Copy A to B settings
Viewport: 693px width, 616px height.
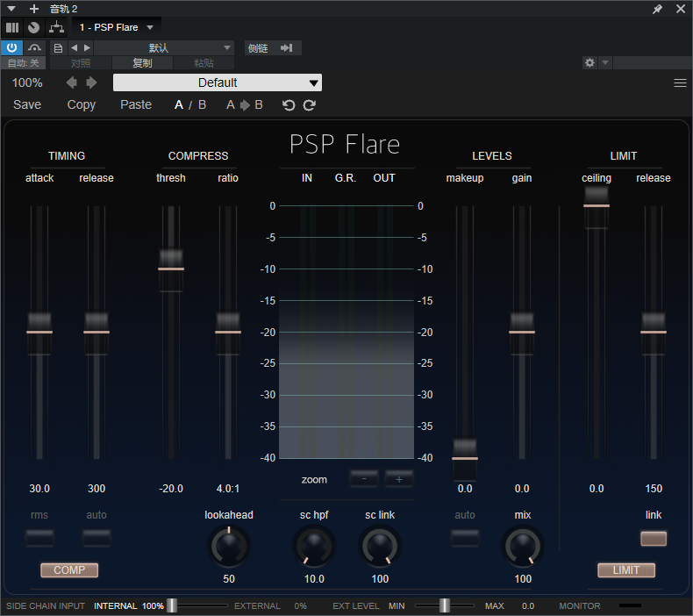(245, 104)
